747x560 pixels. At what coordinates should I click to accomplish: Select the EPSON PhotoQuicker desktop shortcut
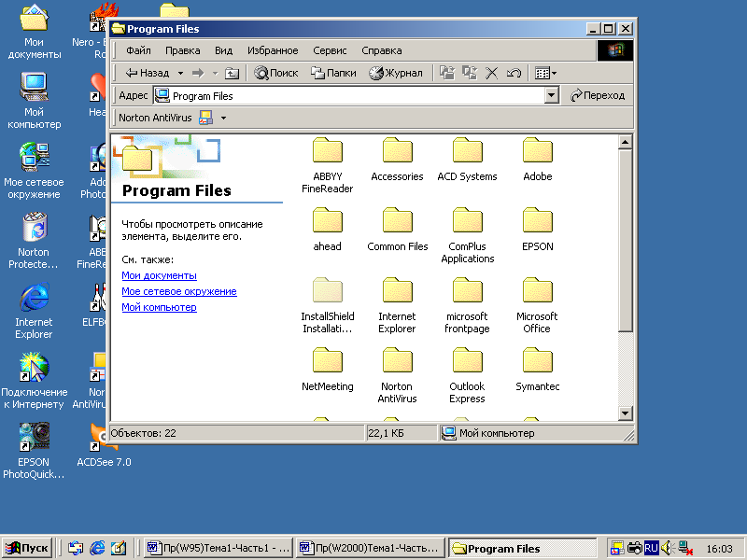(x=34, y=450)
